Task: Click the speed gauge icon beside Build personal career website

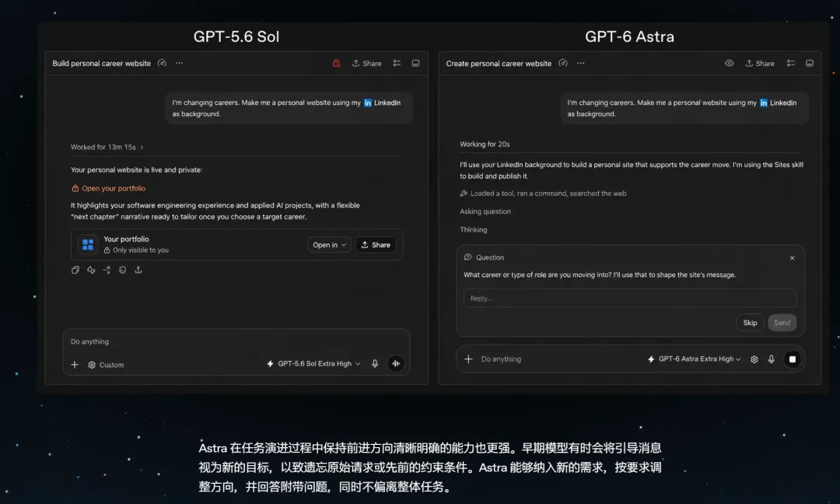Action: pyautogui.click(x=162, y=63)
